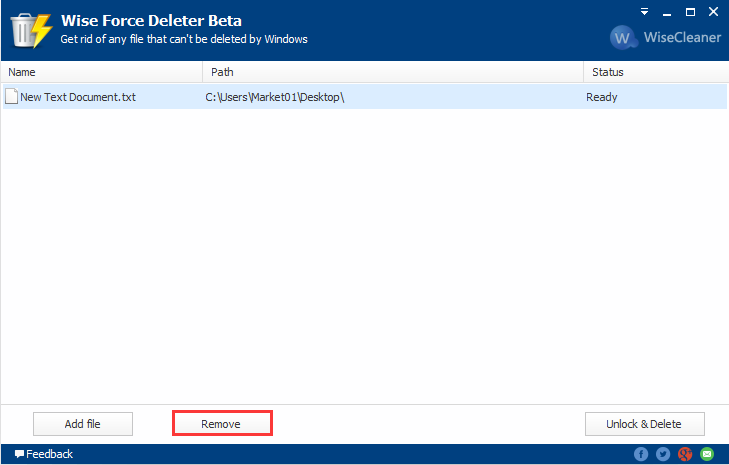Open the WiseCleaner logo link
Screen dimensions: 729x465
point(665,37)
